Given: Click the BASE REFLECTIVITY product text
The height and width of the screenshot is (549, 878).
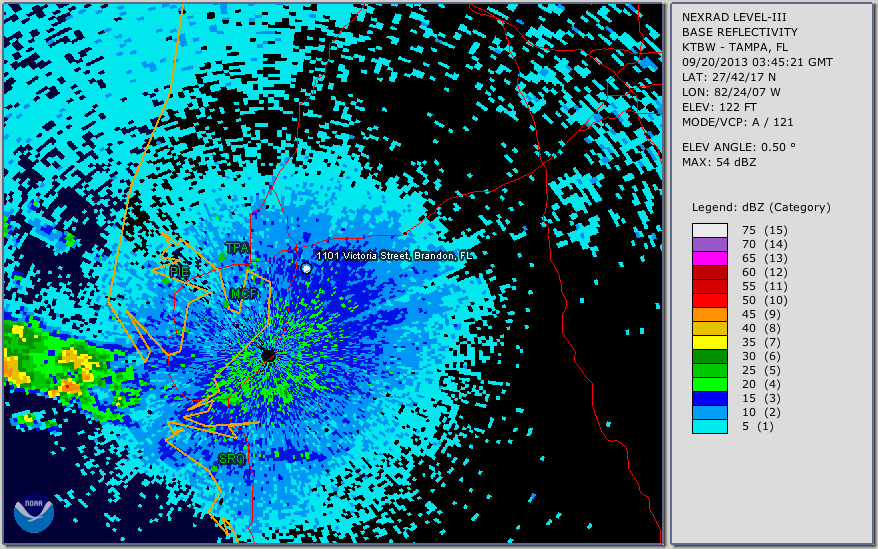Looking at the screenshot, I should point(740,32).
